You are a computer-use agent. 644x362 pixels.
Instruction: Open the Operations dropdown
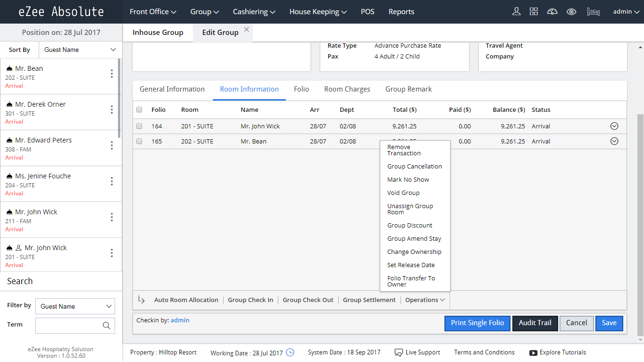click(x=424, y=300)
